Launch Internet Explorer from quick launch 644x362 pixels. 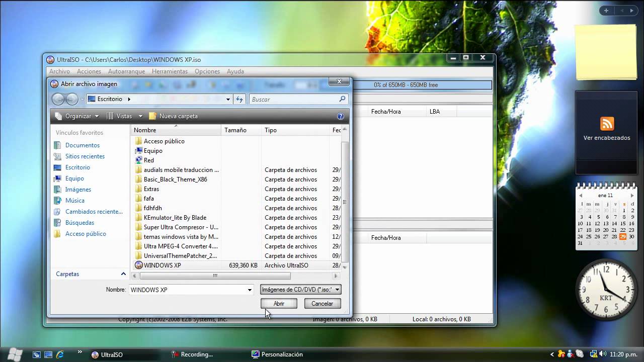60,354
